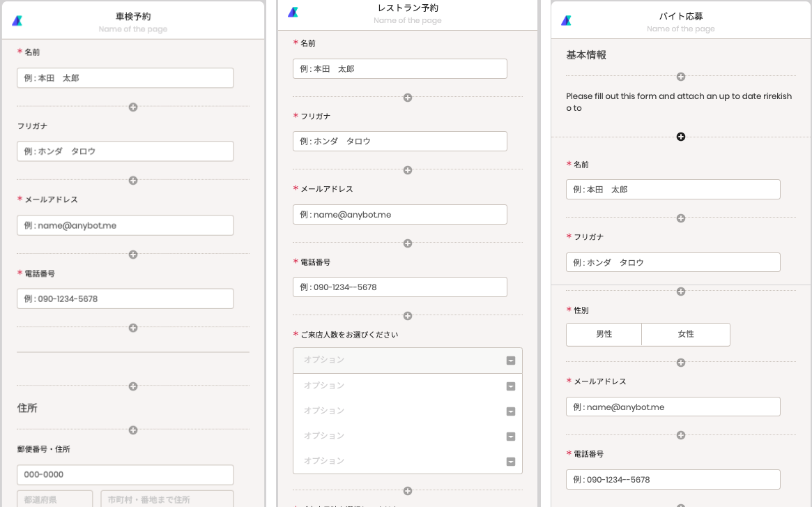
Task: Add block above 住所 heading
Action: (133, 387)
